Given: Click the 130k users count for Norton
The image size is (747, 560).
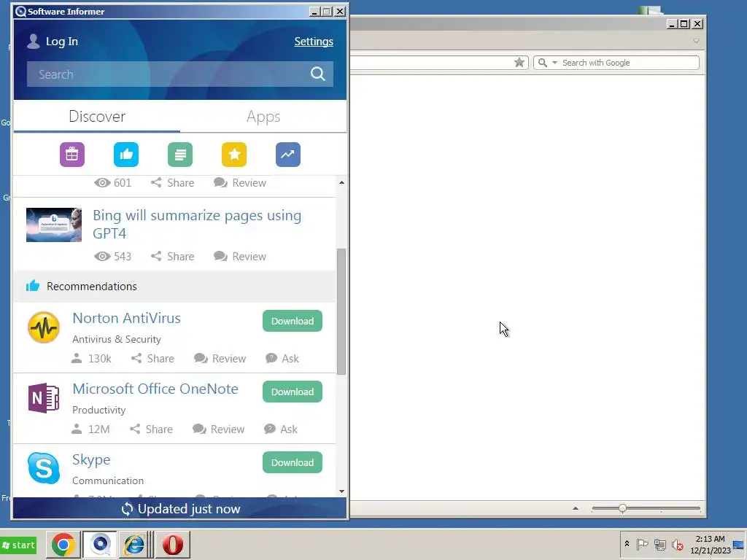Looking at the screenshot, I should point(91,359).
